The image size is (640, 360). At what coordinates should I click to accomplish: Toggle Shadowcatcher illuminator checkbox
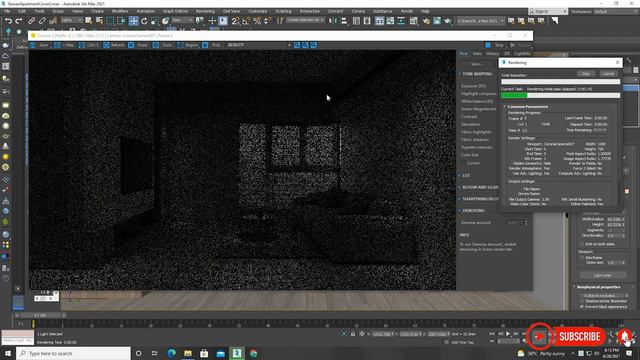click(x=582, y=301)
